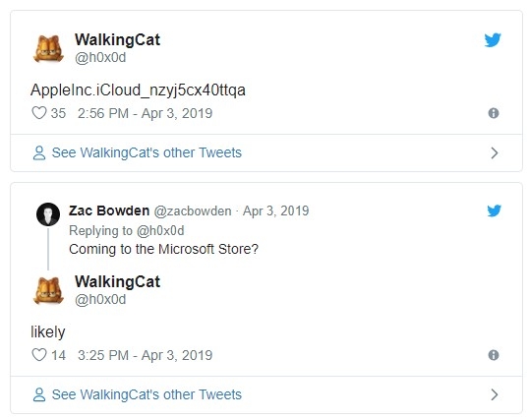Open the 3:25 PM - Apr 3, 2019 timestamp
The height and width of the screenshot is (420, 529).
[x=146, y=355]
